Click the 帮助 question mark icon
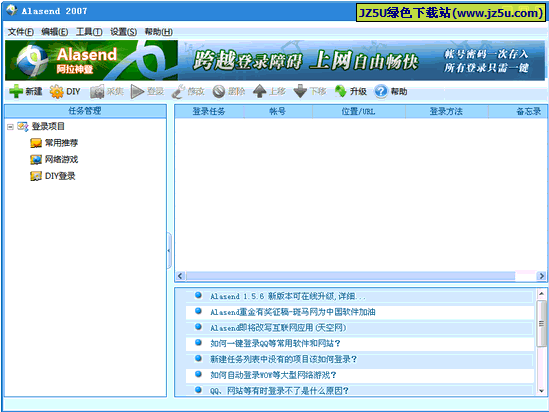549x412 pixels. coord(381,91)
